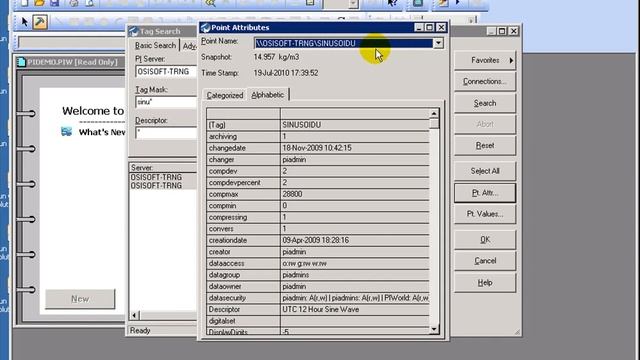
Task: Select the compdevpercent attribute name
Action: (x=243, y=182)
